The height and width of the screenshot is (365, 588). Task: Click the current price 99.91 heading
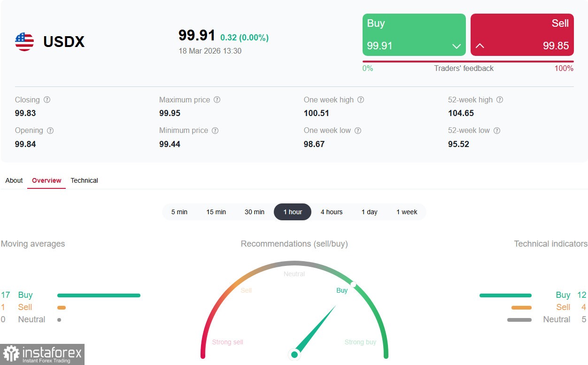click(x=197, y=35)
